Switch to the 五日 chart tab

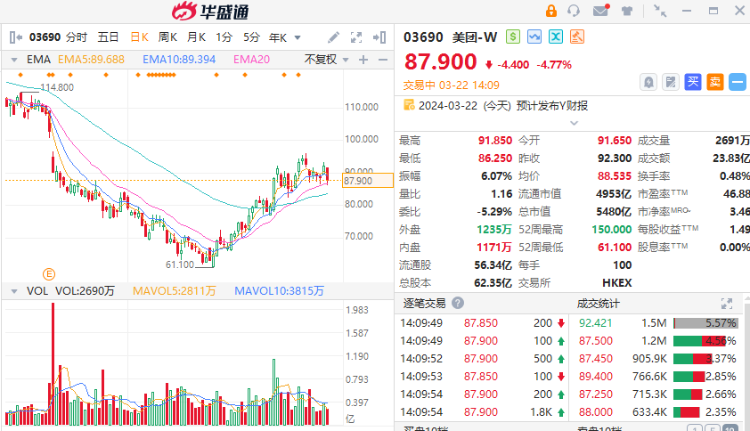click(x=108, y=37)
